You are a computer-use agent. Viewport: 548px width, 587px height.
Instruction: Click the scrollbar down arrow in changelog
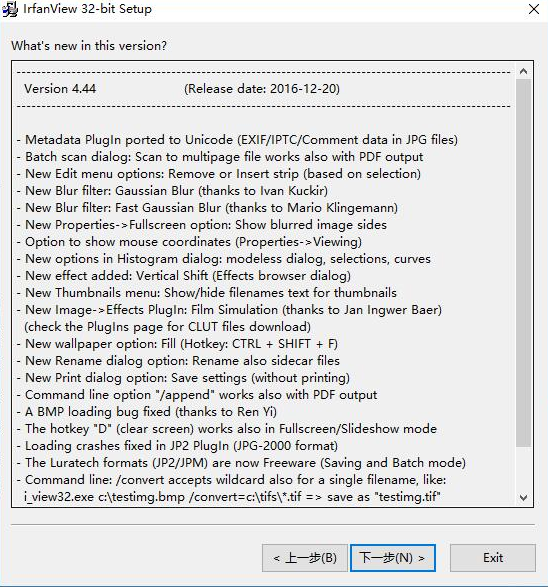coord(523,498)
